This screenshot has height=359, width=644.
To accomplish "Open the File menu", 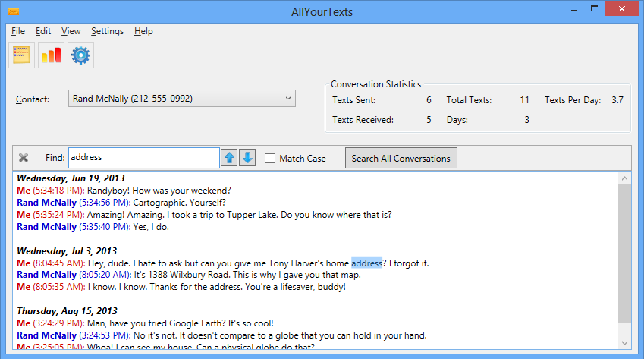I will pos(18,31).
